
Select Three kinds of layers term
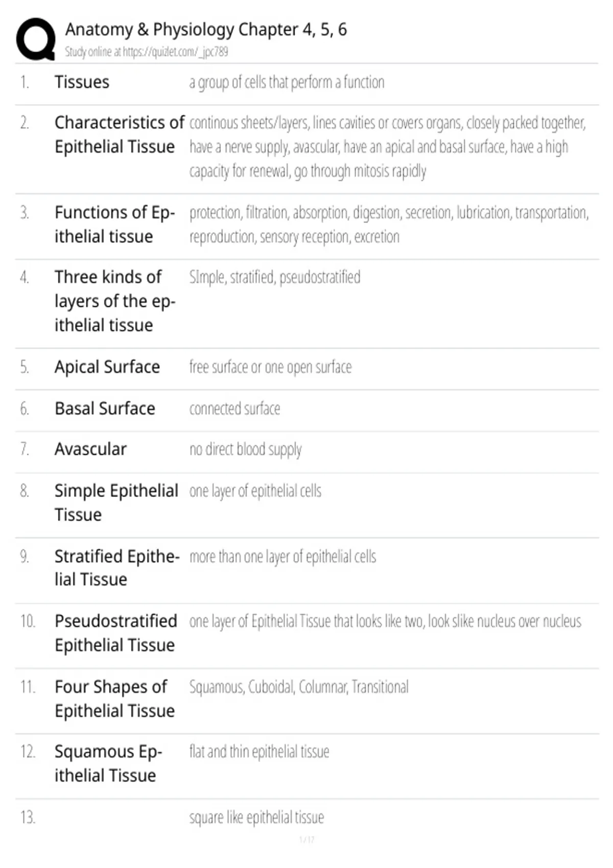115,301
